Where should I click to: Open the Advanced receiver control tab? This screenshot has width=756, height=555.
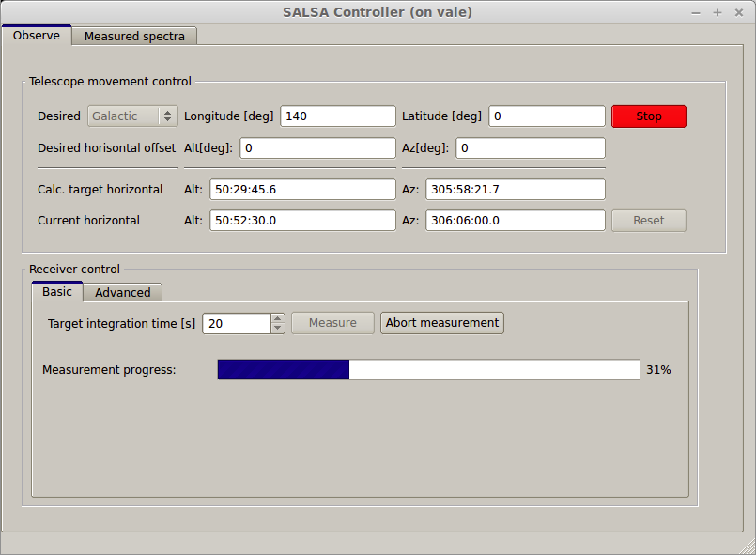[122, 292]
